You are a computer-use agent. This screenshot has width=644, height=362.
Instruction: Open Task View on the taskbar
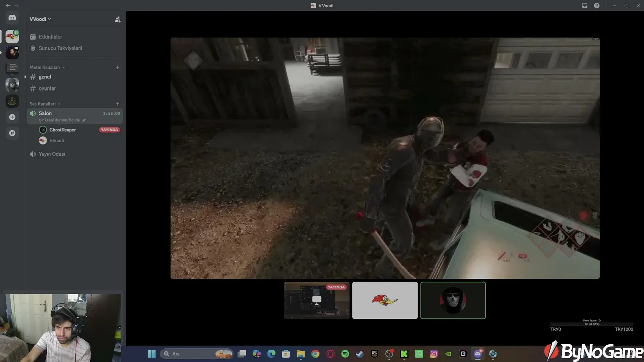click(242, 354)
